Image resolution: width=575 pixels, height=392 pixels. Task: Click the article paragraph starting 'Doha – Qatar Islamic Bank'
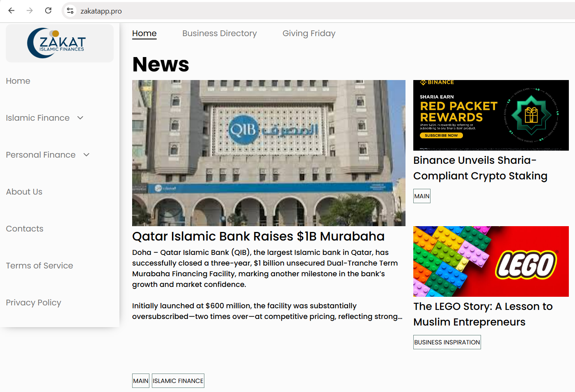(265, 268)
